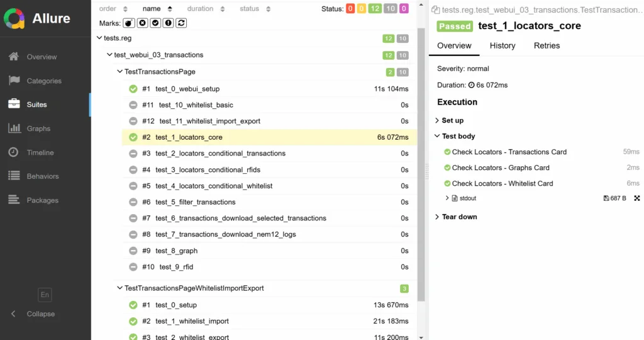
Task: Switch to the Retries tab
Action: point(547,45)
